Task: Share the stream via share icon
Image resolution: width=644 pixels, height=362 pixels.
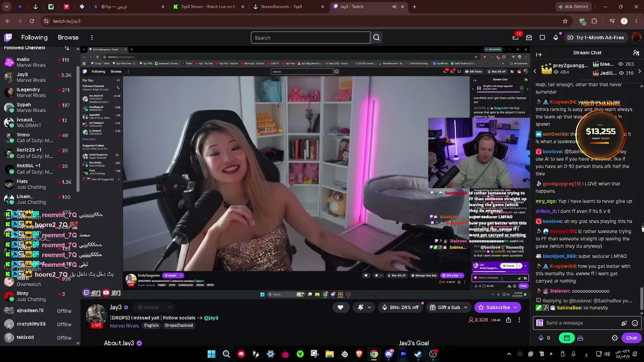Action: 509,320
